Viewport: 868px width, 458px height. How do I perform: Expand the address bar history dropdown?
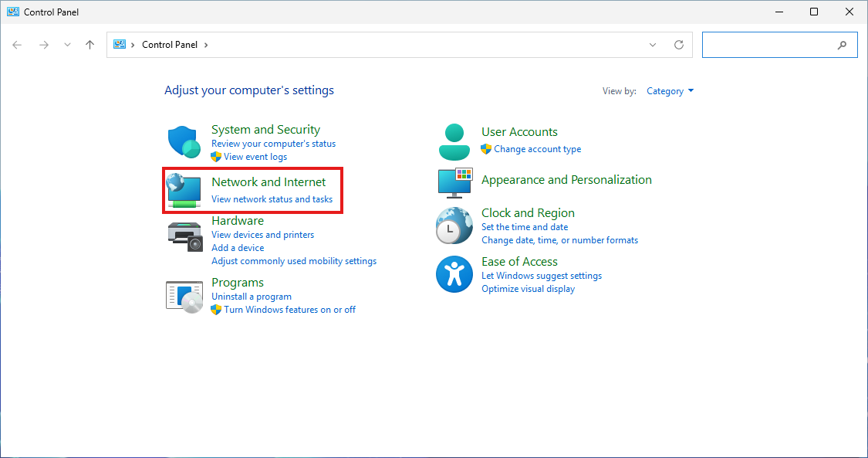pos(653,45)
